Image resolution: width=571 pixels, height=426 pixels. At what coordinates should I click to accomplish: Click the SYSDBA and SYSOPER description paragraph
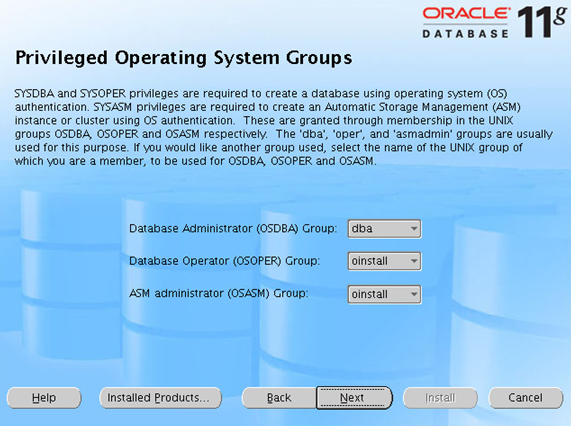click(283, 127)
